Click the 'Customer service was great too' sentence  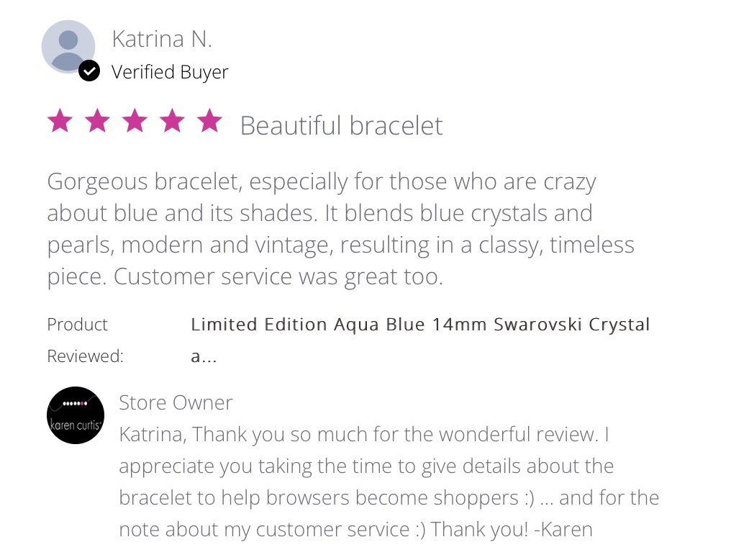(x=278, y=276)
